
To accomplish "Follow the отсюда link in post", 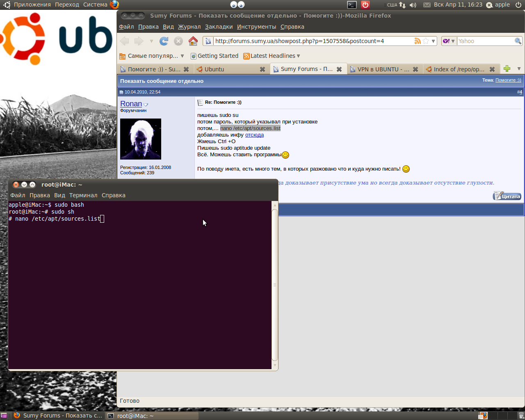I will [254, 135].
